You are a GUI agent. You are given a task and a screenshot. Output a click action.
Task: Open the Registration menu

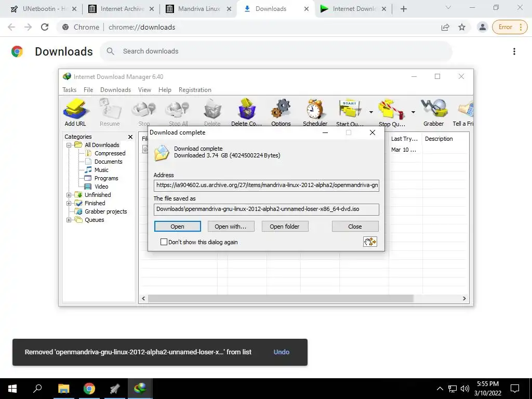195,90
